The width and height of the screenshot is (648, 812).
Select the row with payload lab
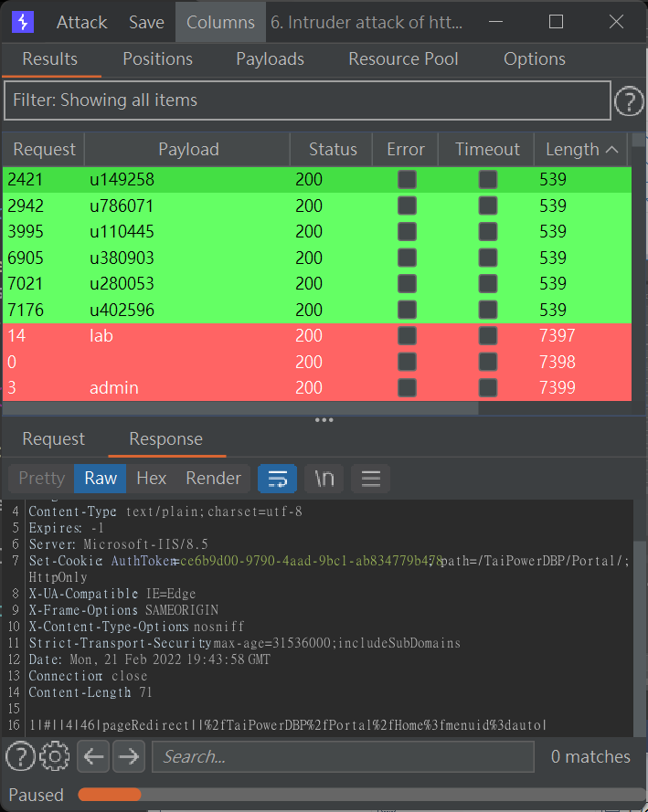pos(317,335)
